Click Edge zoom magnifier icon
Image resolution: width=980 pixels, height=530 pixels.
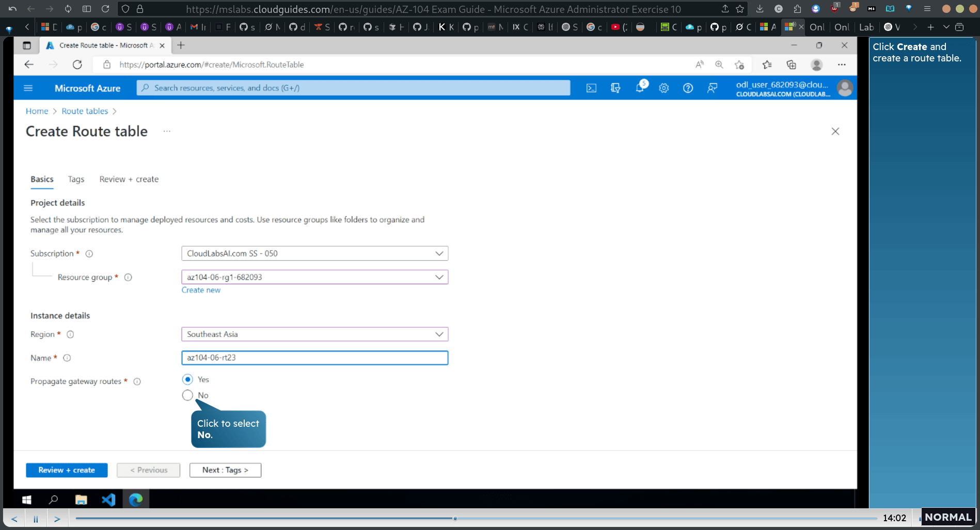(719, 65)
